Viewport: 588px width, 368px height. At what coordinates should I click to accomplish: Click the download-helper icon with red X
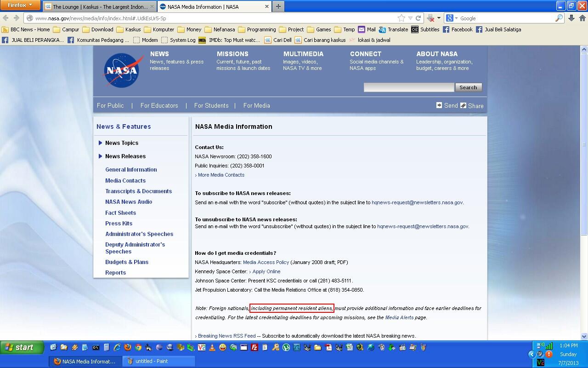click(431, 18)
